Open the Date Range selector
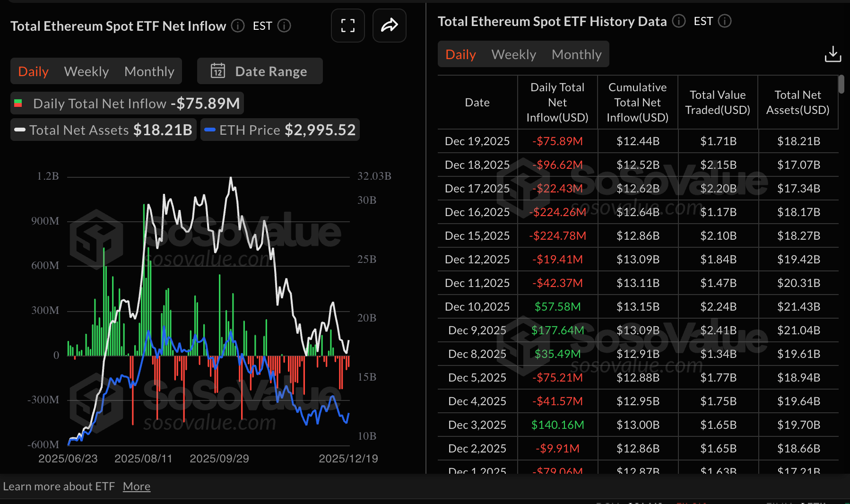Image resolution: width=850 pixels, height=504 pixels. (260, 71)
